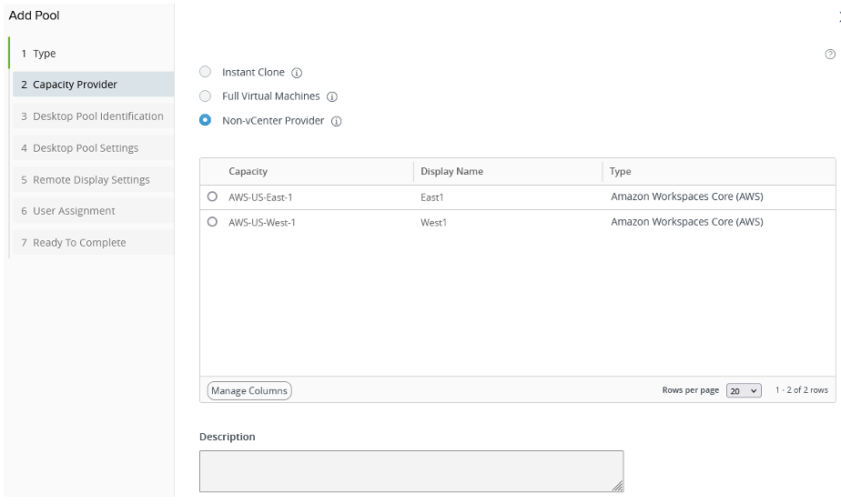Jump to Desktop Pool Identification step
Image resolution: width=841 pixels, height=504 pixels.
(97, 116)
